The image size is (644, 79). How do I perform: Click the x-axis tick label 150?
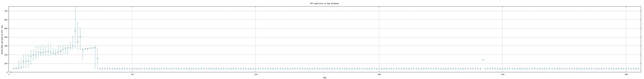click(379, 74)
